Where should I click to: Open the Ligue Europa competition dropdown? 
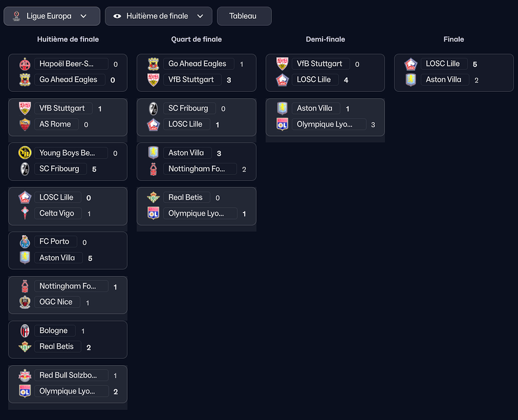click(49, 16)
